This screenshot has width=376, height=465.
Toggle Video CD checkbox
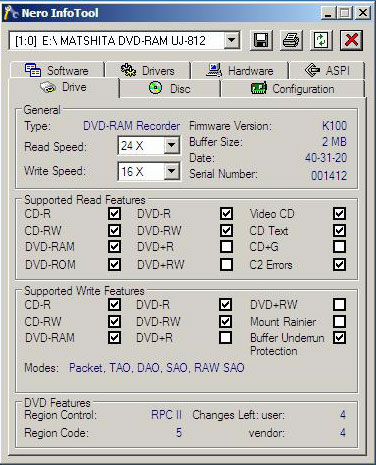click(339, 214)
